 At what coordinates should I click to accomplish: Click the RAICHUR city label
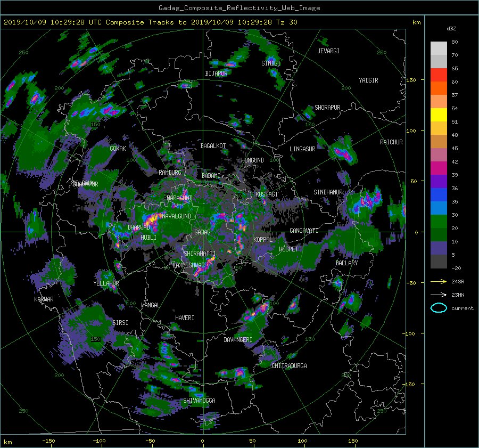tap(391, 142)
